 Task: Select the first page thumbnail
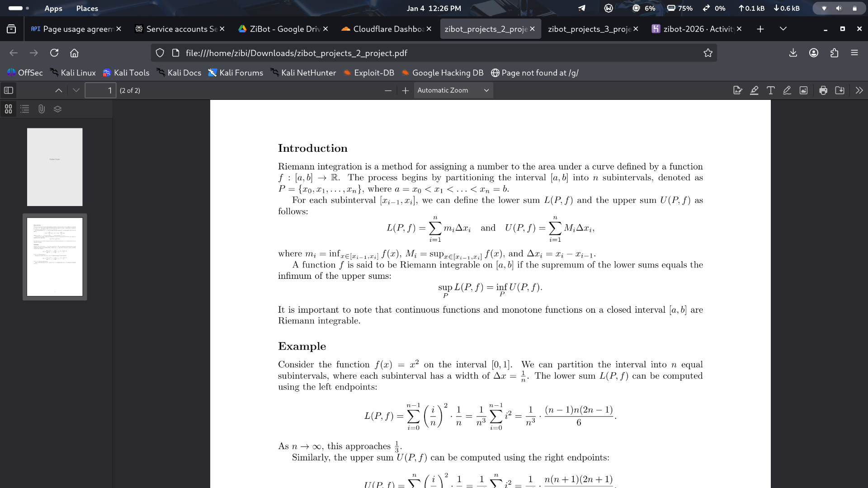pyautogui.click(x=55, y=167)
